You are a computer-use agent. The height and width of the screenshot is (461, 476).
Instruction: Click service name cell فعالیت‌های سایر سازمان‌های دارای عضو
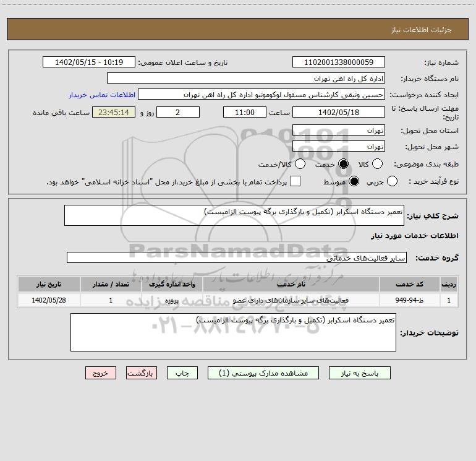click(x=291, y=300)
